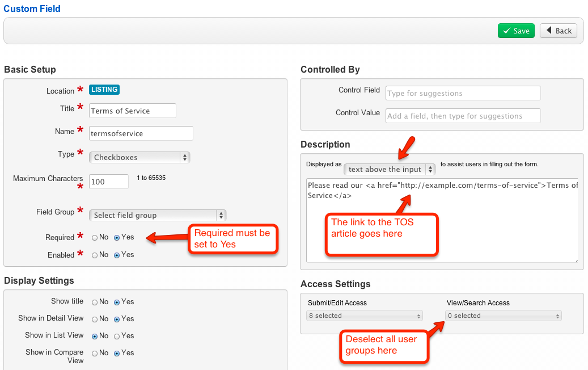Viewport: 588px width, 370px height.
Task: Select Yes for Enabled
Action: click(x=117, y=255)
